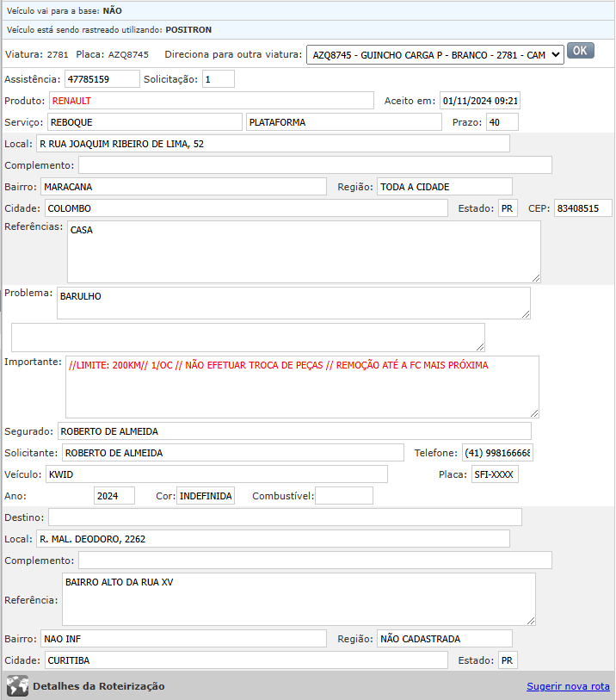
Task: Click the empty text area below Problema
Action: [248, 338]
